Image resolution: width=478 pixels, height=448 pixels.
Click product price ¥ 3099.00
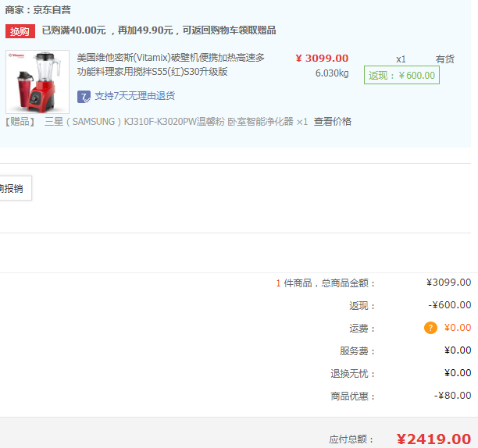[322, 58]
